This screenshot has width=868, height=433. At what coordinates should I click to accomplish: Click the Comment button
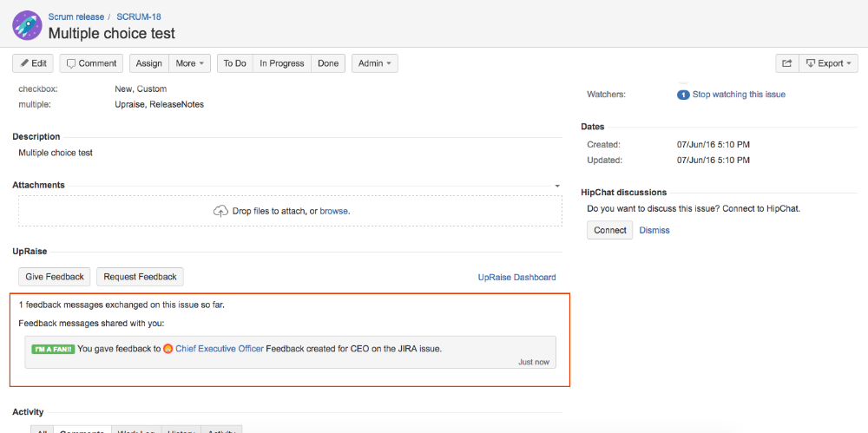[91, 63]
